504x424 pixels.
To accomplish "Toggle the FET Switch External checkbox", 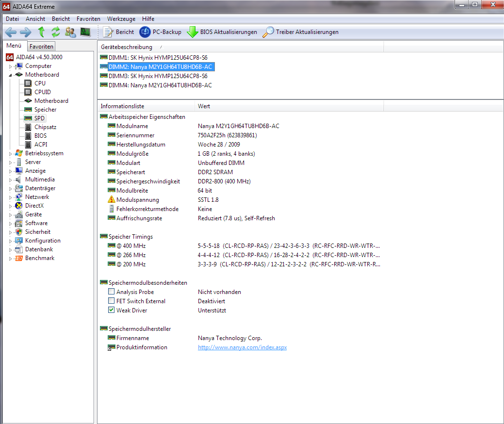I will pyautogui.click(x=111, y=301).
